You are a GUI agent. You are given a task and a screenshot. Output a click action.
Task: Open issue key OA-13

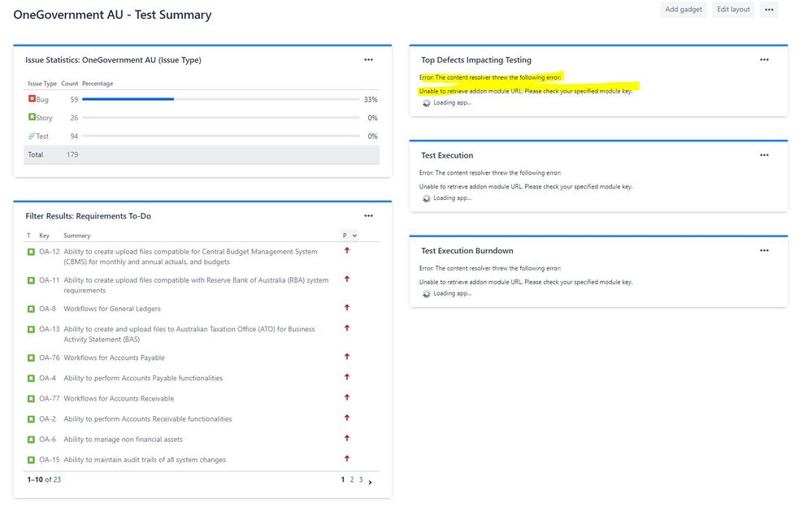click(x=50, y=329)
